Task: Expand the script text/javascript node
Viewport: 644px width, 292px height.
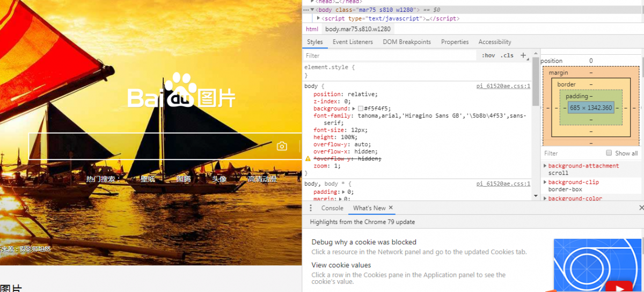Action: [318, 18]
